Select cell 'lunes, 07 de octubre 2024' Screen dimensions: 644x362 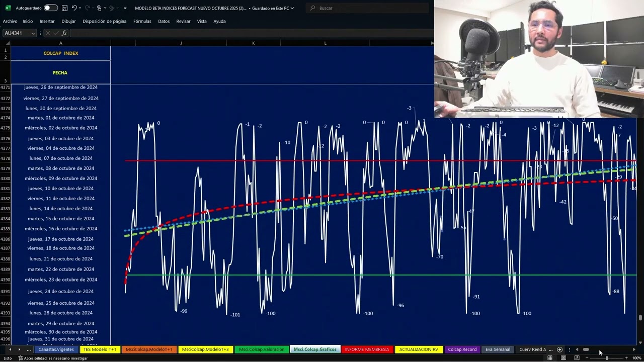coord(61,158)
